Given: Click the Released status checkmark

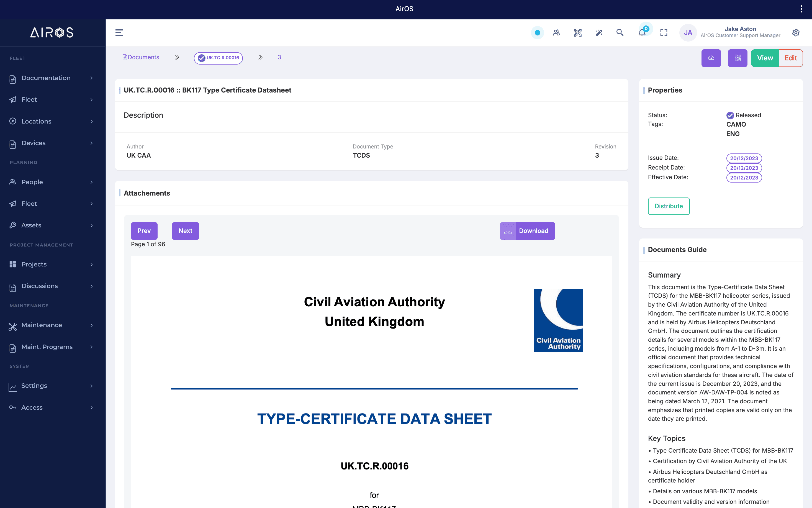Looking at the screenshot, I should [x=730, y=115].
